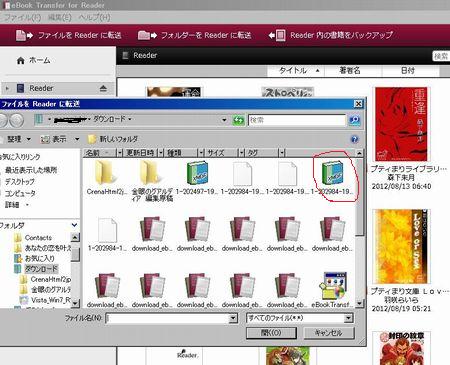
Task: Click the 開く(O) button
Action: [x=271, y=333]
